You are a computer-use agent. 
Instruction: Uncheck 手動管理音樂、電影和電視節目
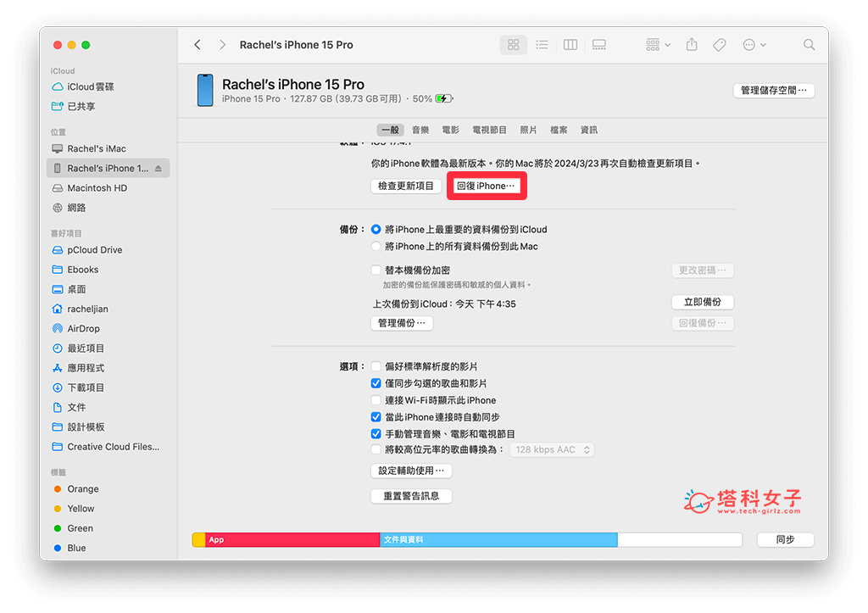376,433
